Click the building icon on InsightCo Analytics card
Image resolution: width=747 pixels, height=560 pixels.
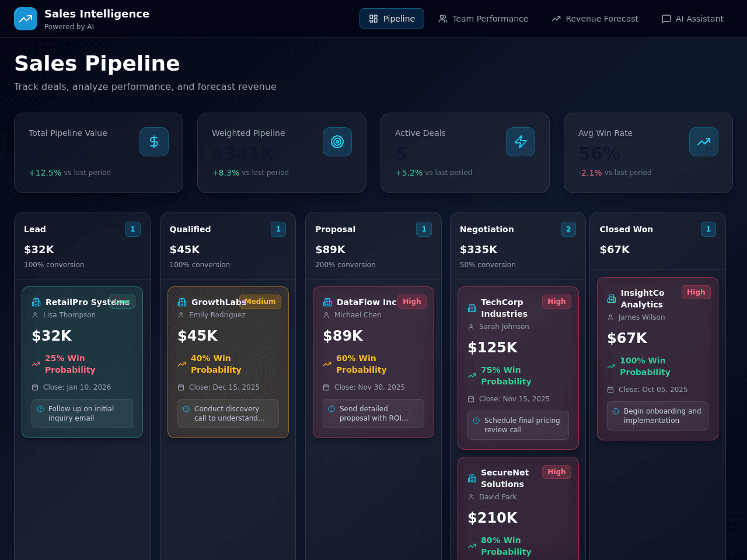612,299
